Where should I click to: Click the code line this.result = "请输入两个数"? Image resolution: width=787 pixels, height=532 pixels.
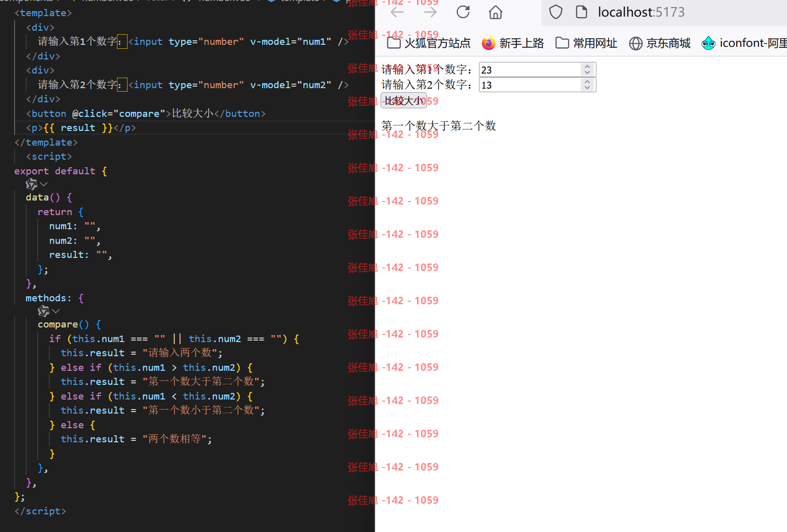(142, 353)
